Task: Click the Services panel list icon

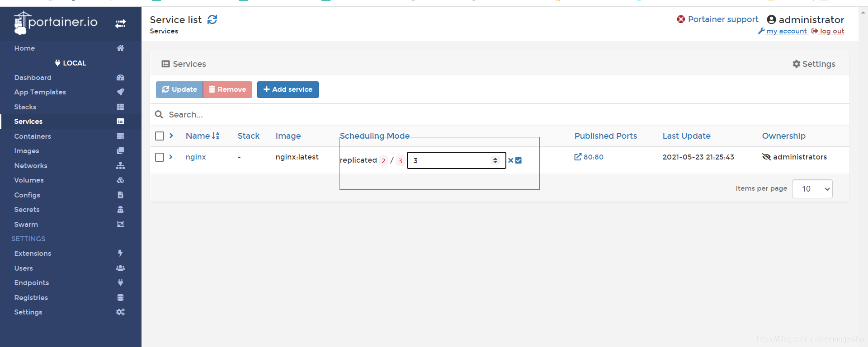Action: pyautogui.click(x=165, y=64)
